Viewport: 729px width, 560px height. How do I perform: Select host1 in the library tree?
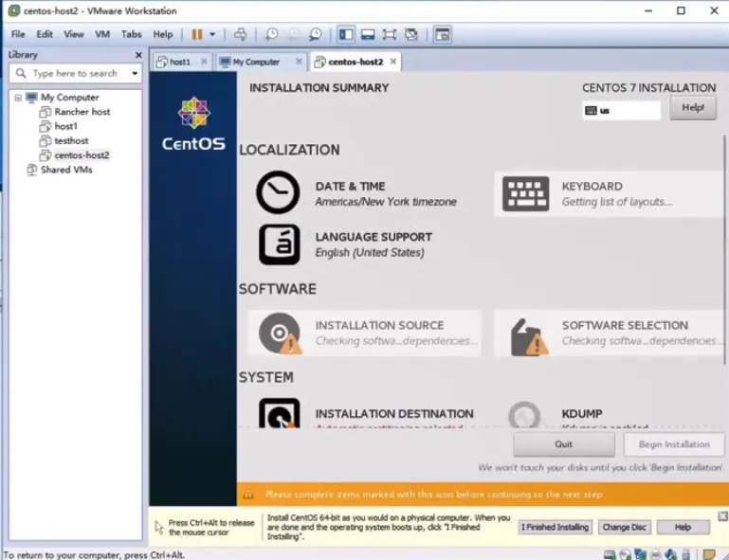click(x=59, y=126)
